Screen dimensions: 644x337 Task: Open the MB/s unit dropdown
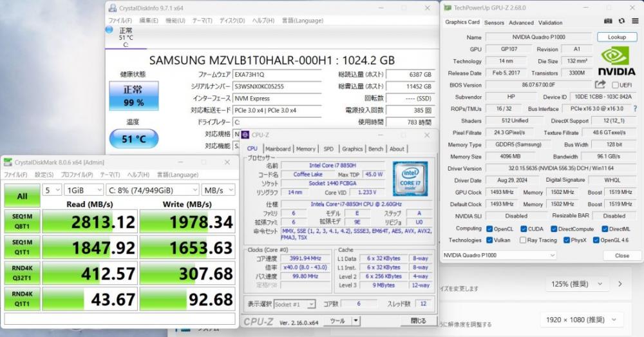pyautogui.click(x=218, y=190)
